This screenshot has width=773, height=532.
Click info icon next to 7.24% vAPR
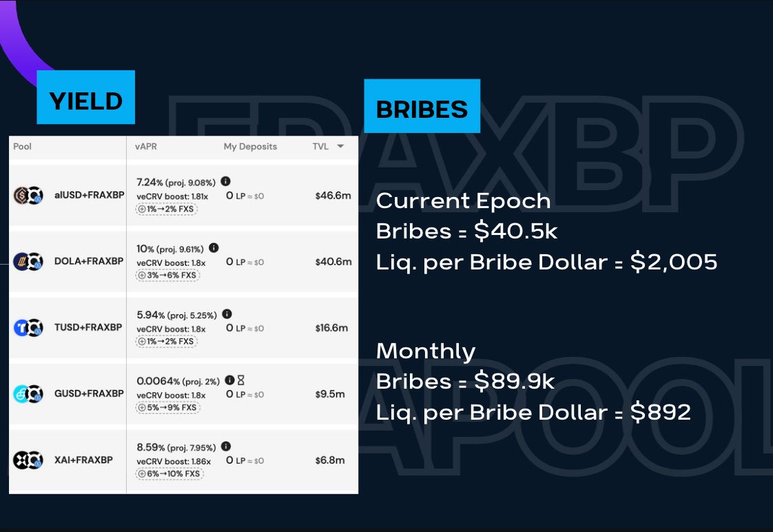226,182
